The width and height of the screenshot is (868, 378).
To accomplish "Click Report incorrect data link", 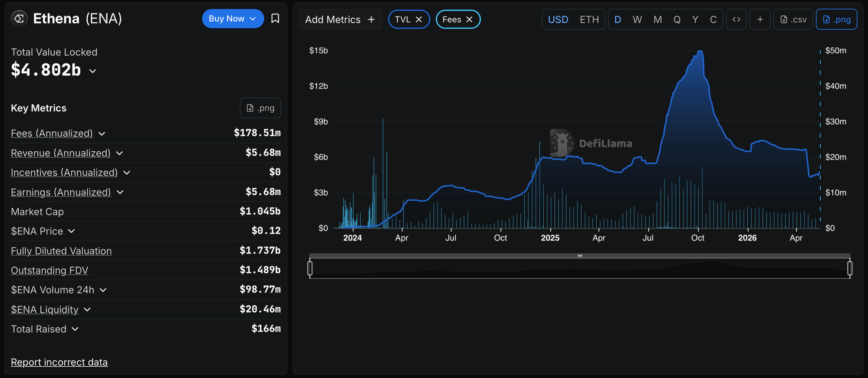I will [59, 362].
